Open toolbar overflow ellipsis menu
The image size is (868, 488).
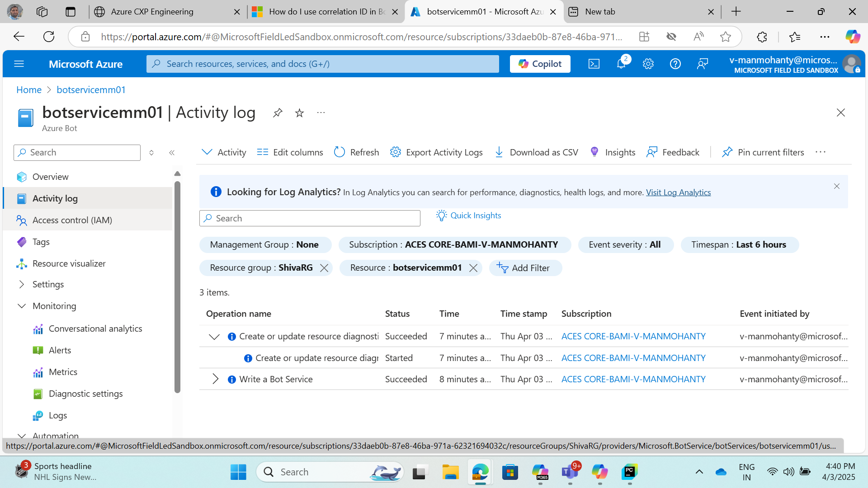(821, 152)
